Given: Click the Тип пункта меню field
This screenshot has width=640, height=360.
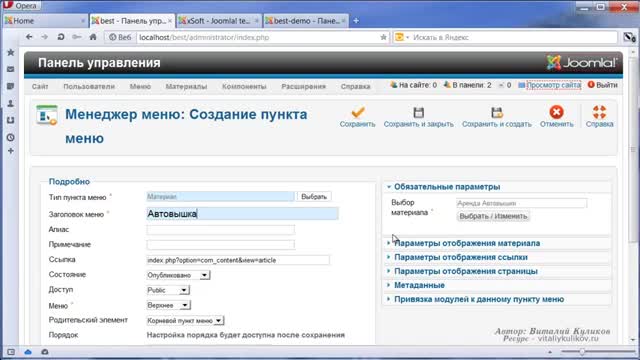Looking at the screenshot, I should (220, 197).
